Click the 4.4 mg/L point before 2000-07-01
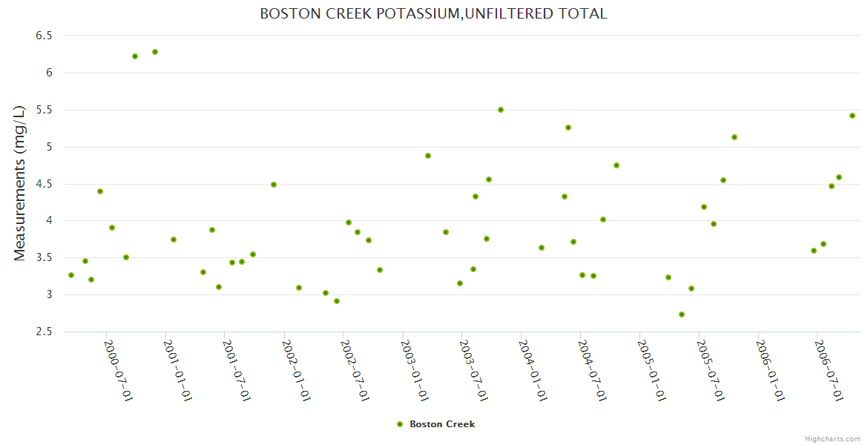The image size is (868, 445). coord(100,191)
